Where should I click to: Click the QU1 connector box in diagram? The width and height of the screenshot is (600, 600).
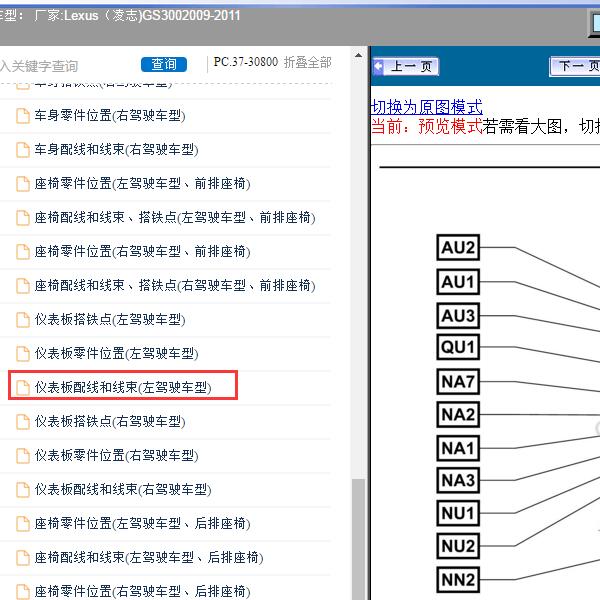(x=458, y=347)
